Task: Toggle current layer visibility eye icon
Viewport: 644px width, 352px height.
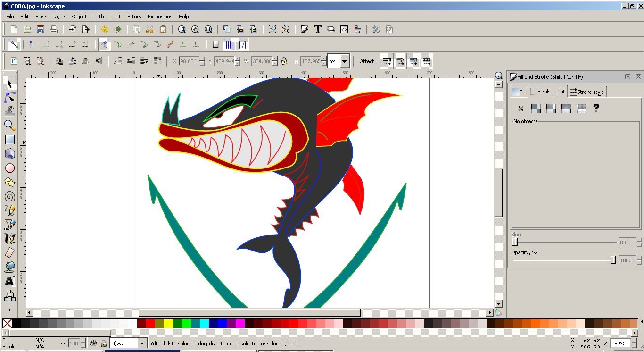Action: 93,344
